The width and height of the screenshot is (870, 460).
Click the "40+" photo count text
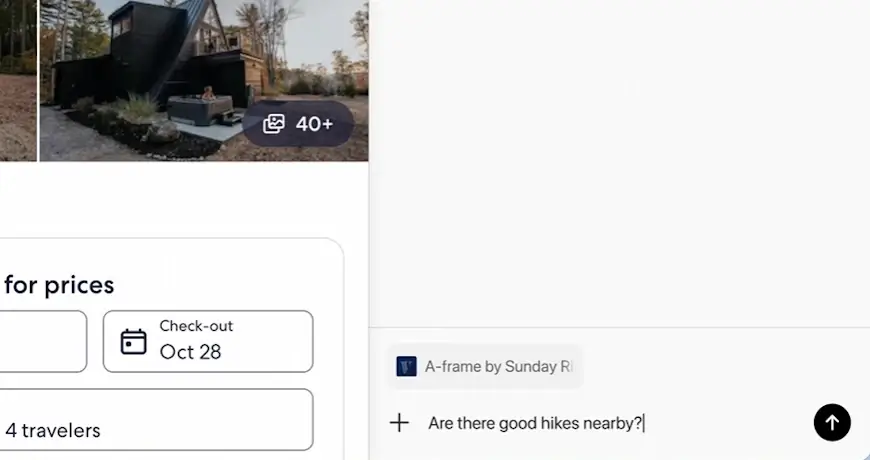314,124
